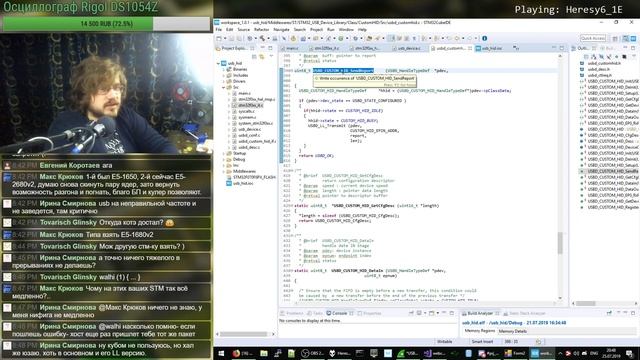The height and width of the screenshot is (360, 640).
Task: Open Project Explorer view menu dropdown
Action: 271,56
